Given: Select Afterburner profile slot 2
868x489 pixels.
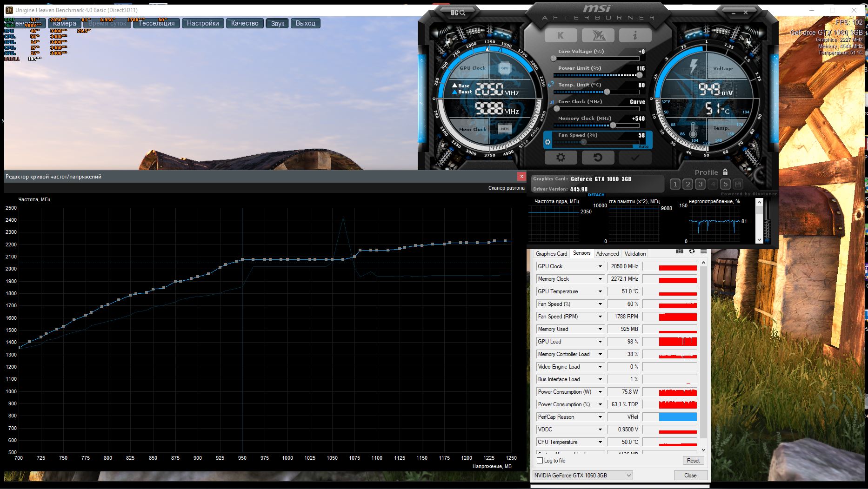Looking at the screenshot, I should click(688, 184).
